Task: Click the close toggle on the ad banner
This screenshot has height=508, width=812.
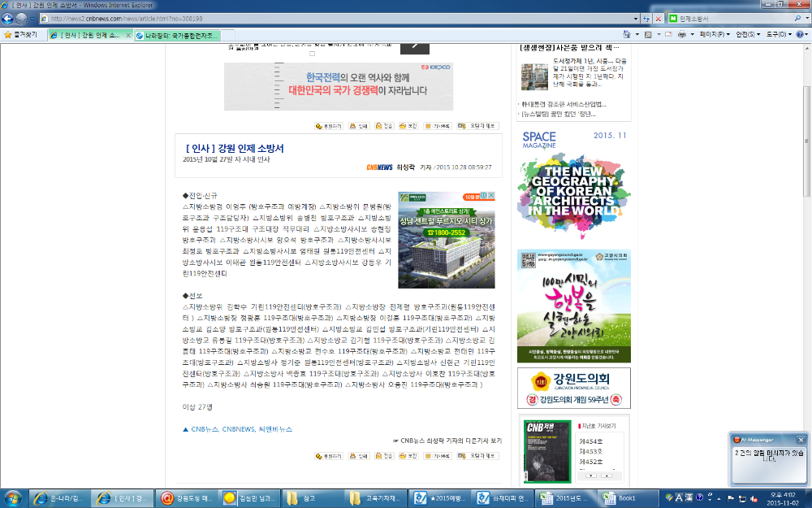Action: (x=491, y=195)
